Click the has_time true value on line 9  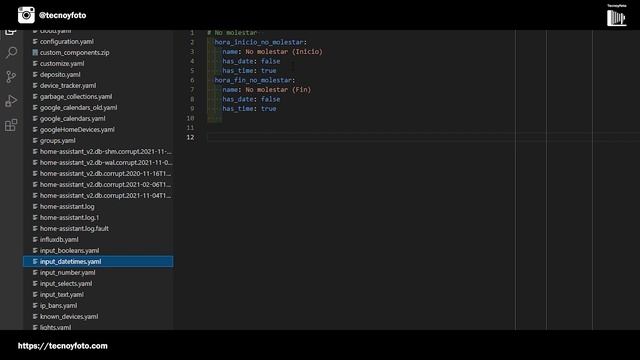pyautogui.click(x=269, y=109)
